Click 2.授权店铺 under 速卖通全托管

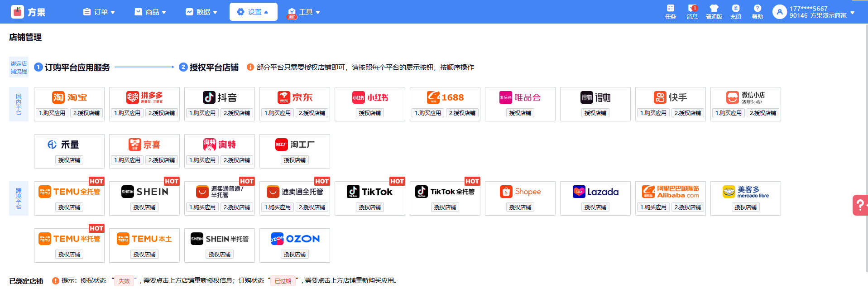312,207
